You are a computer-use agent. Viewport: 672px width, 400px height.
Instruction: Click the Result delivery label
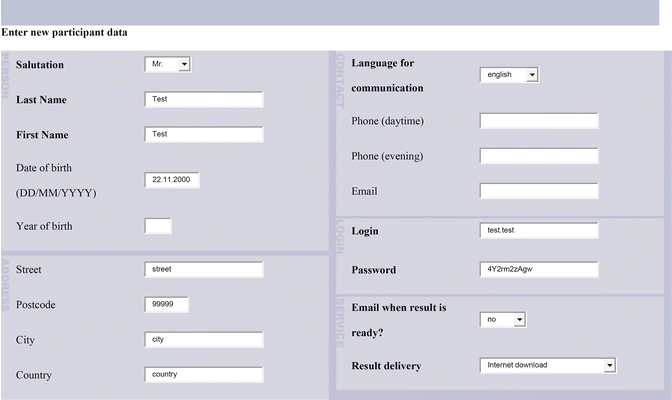tap(386, 366)
